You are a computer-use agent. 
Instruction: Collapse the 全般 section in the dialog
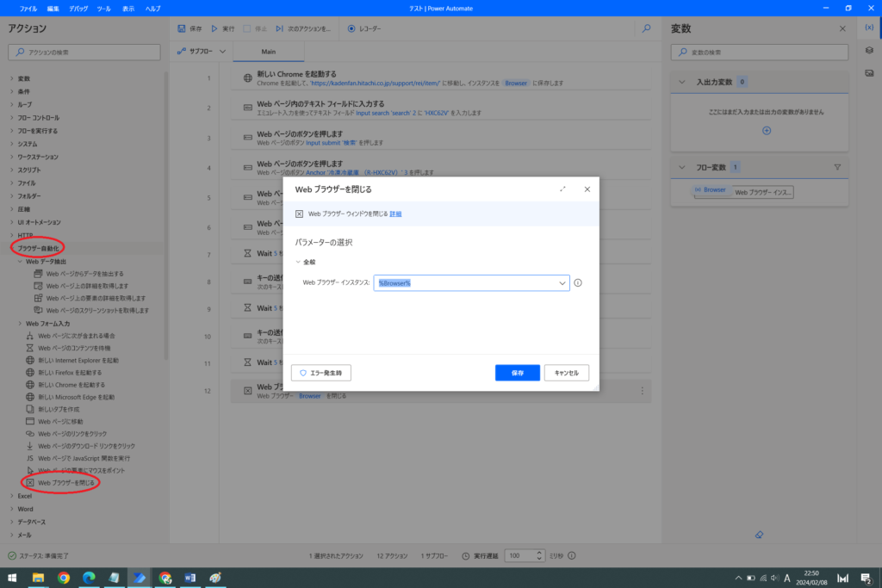click(x=298, y=262)
